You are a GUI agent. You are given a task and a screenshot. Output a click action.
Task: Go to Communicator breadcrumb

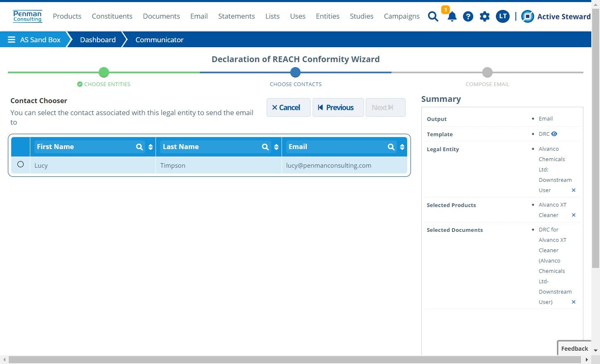pos(159,40)
